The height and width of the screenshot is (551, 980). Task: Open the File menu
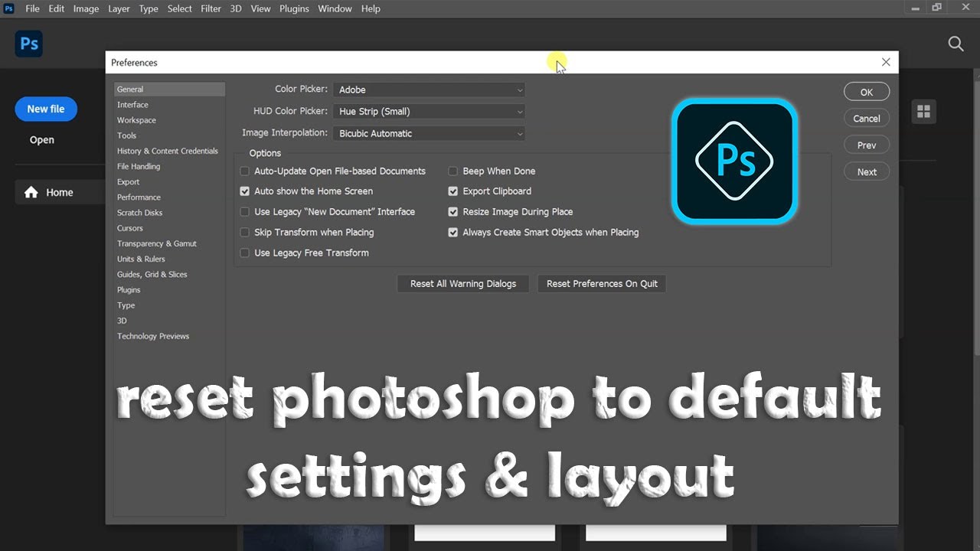[32, 8]
